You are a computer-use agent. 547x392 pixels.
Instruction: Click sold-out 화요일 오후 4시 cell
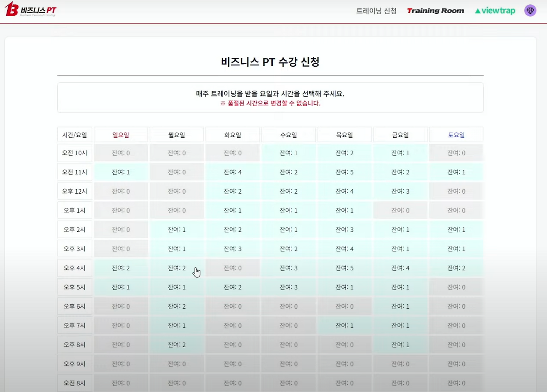pyautogui.click(x=232, y=268)
